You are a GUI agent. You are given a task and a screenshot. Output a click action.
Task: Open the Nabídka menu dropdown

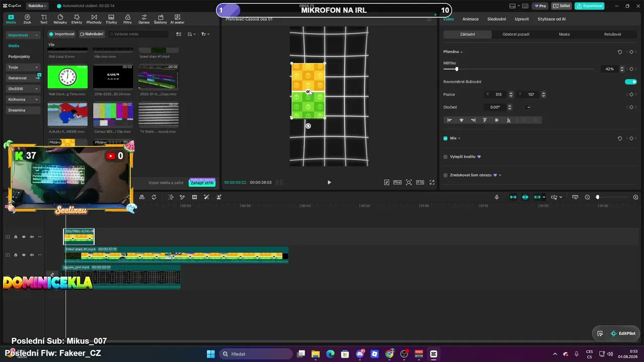point(37,6)
